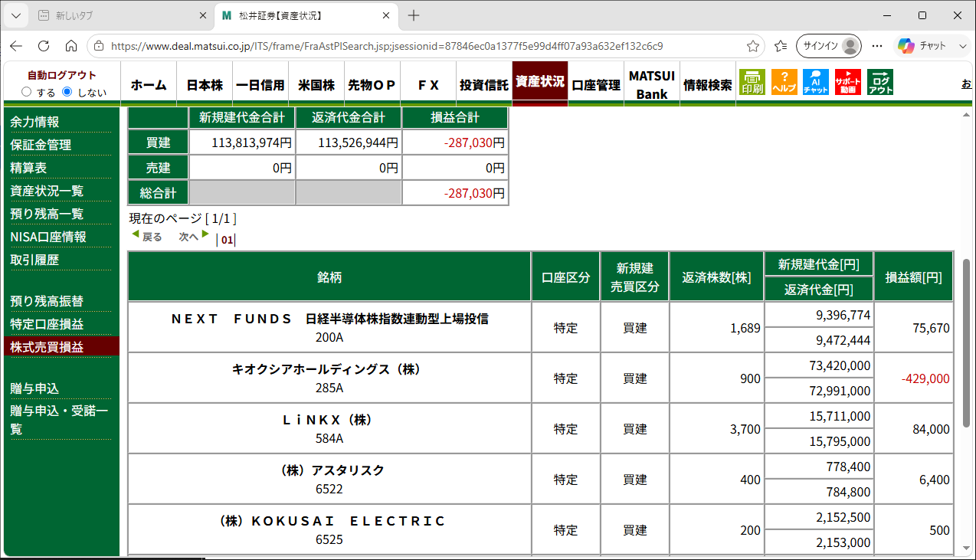Open the FX menu
The width and height of the screenshot is (976, 560).
click(x=428, y=85)
